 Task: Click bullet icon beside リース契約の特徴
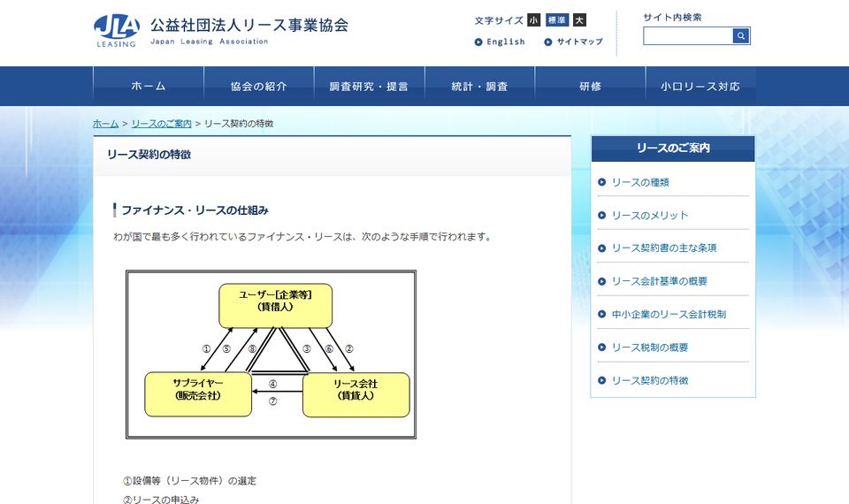[x=601, y=380]
